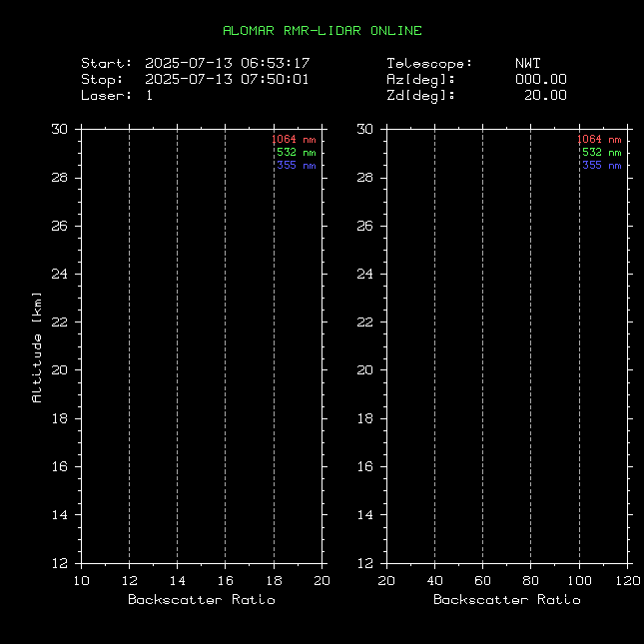
Task: Click x-axis tick label 100 of right plot
Action: pyautogui.click(x=579, y=581)
